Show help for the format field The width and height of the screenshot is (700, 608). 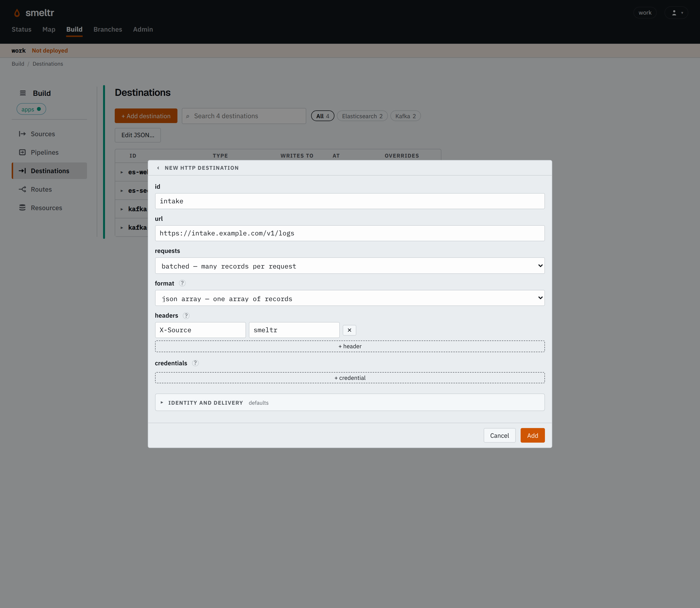(182, 283)
